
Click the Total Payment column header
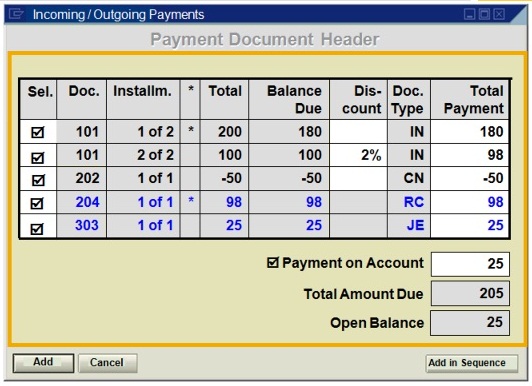click(470, 99)
